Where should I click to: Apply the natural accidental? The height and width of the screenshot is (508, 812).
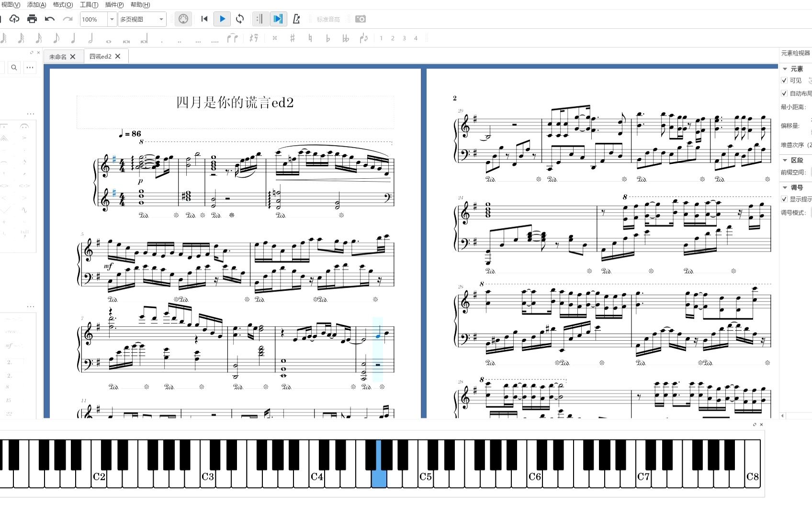click(x=310, y=38)
